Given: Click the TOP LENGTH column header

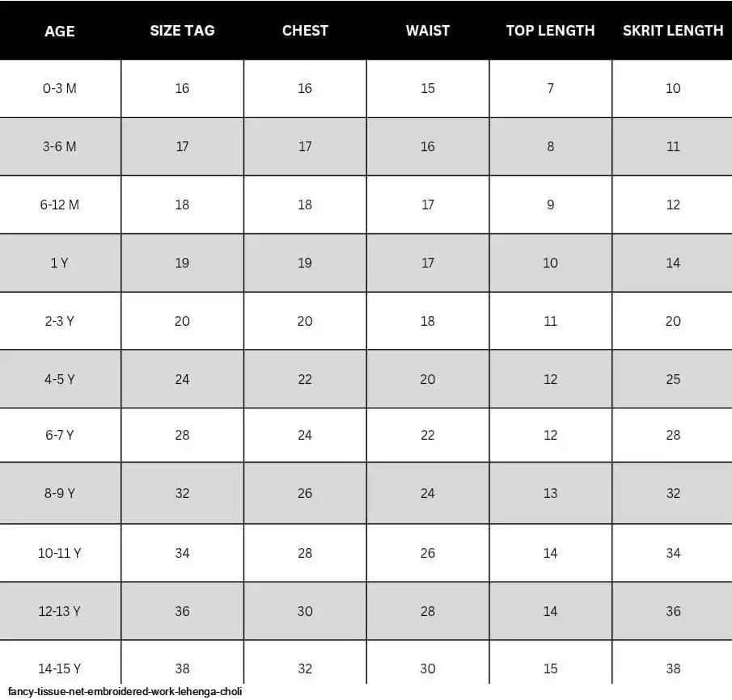Looking at the screenshot, I should point(550,31).
